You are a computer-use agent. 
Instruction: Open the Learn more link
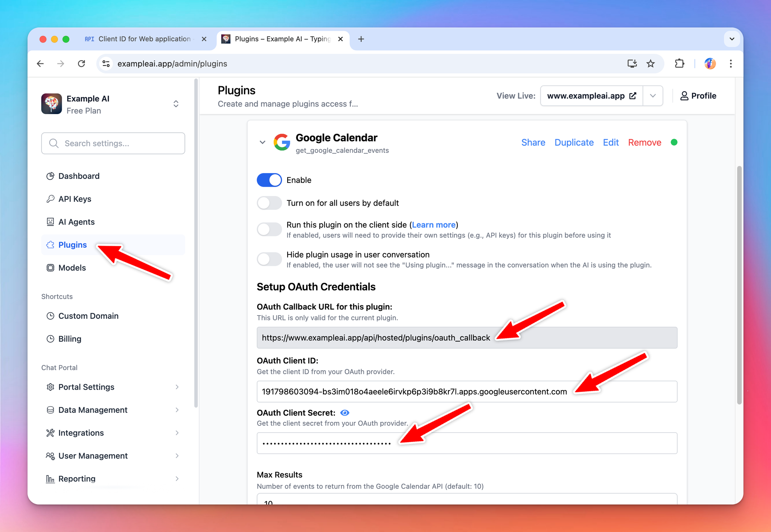[434, 225]
